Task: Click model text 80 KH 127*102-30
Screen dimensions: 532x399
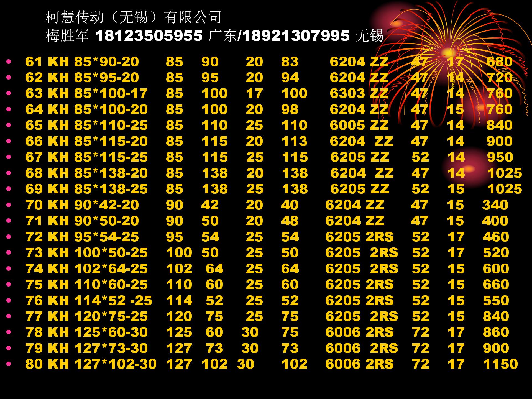Action: pyautogui.click(x=91, y=364)
